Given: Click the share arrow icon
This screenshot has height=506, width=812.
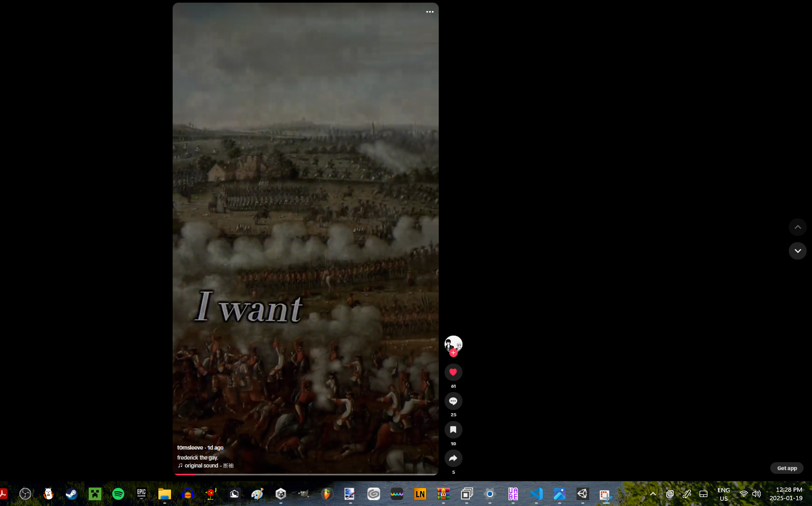Looking at the screenshot, I should (x=453, y=459).
